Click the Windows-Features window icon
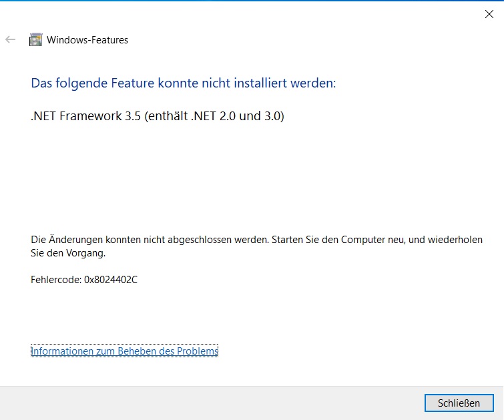 coord(35,40)
